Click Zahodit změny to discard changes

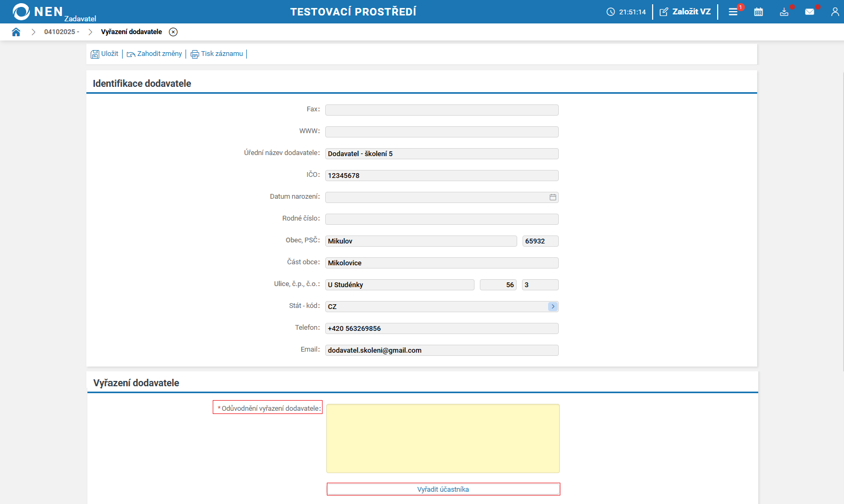154,54
